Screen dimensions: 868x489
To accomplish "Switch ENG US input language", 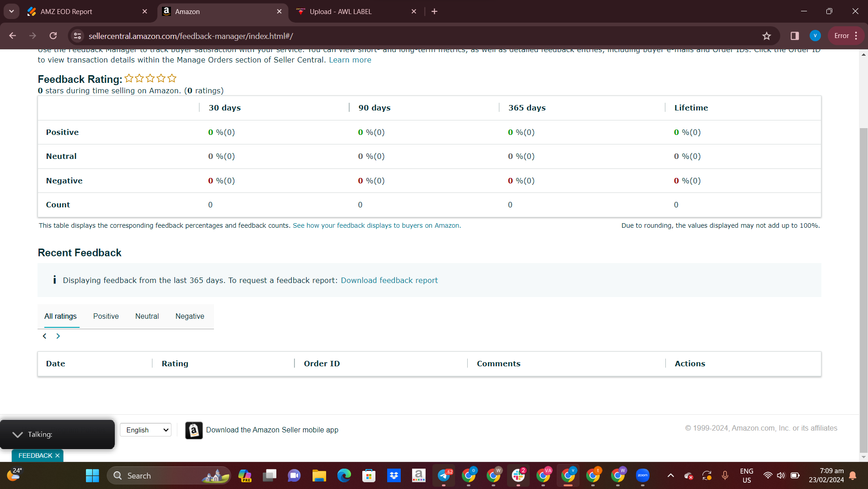I will tap(747, 475).
